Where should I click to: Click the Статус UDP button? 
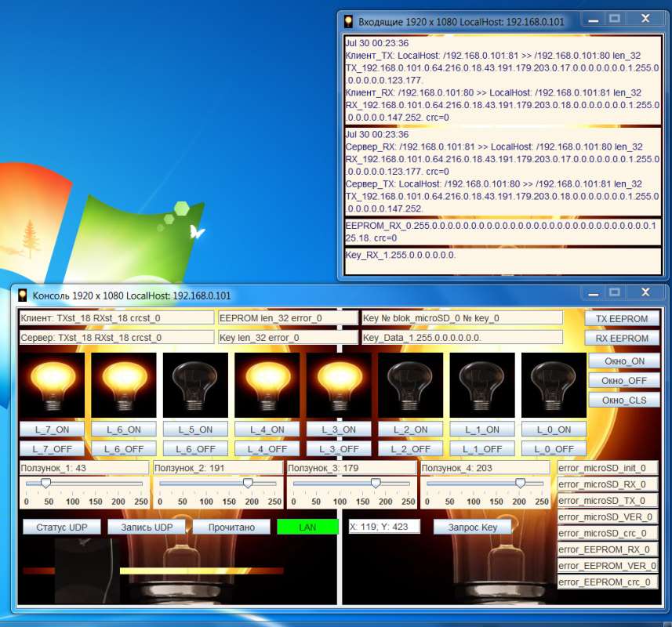(x=62, y=527)
